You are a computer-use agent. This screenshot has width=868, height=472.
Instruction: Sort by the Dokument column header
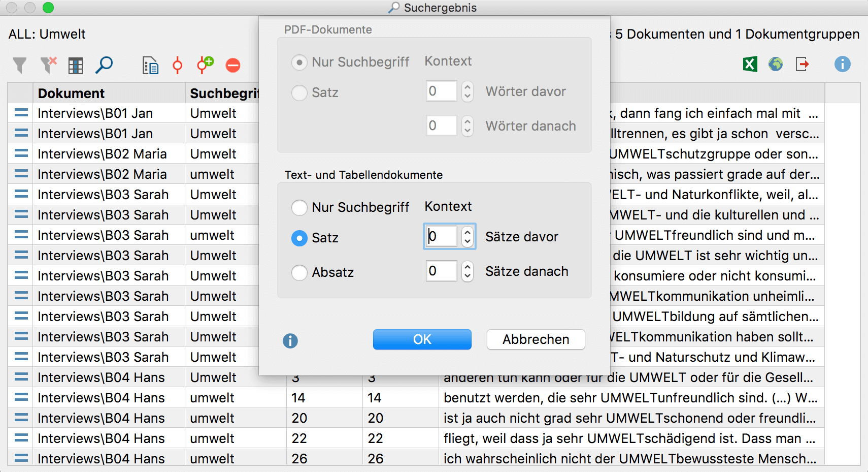click(x=109, y=93)
